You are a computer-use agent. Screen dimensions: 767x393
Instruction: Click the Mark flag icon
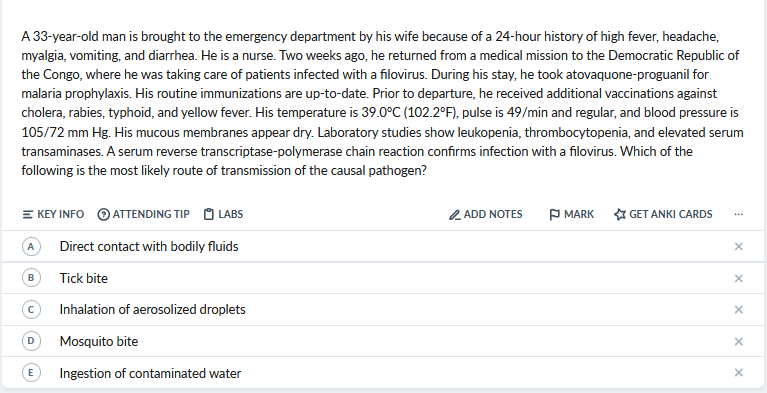coord(554,215)
